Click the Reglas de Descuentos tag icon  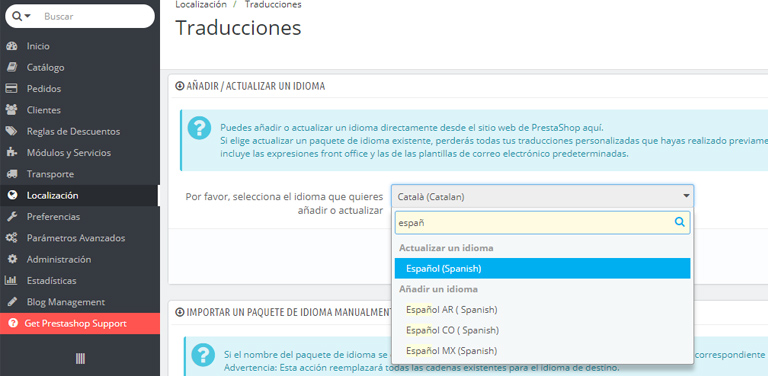(12, 131)
